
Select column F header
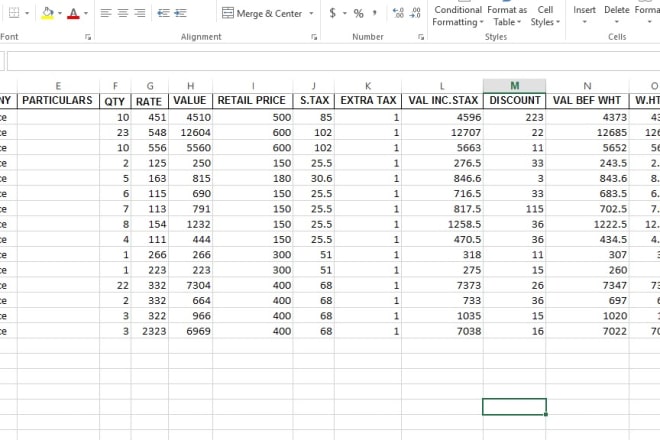115,86
